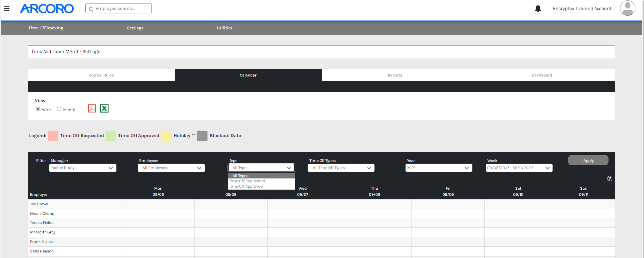Click the Employee search field

point(119,9)
